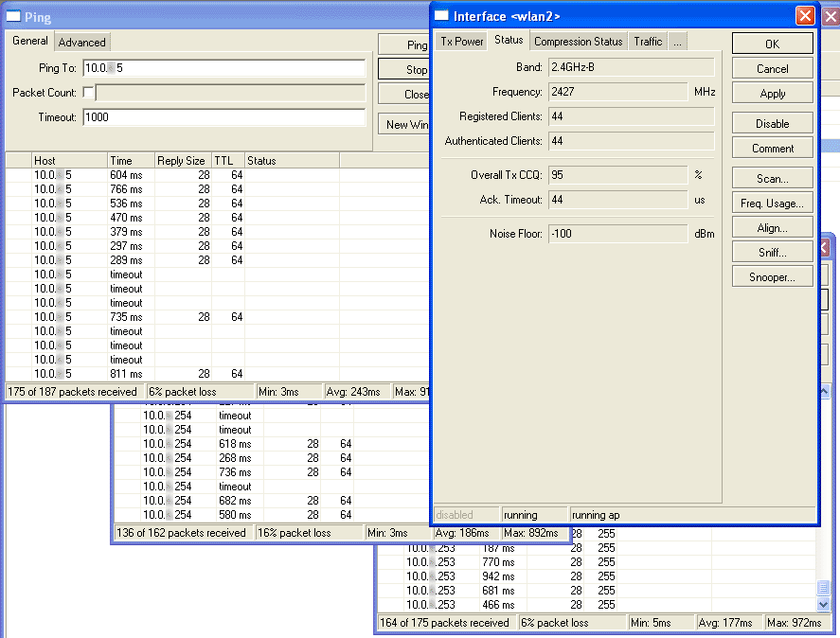Select the 735 ms ping row
Image resolution: width=840 pixels, height=638 pixels.
217,317
